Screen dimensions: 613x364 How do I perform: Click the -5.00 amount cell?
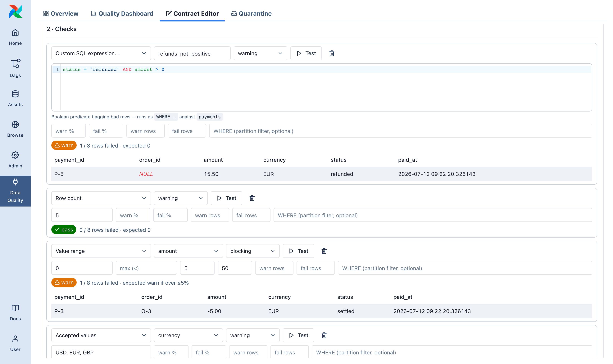(214, 311)
